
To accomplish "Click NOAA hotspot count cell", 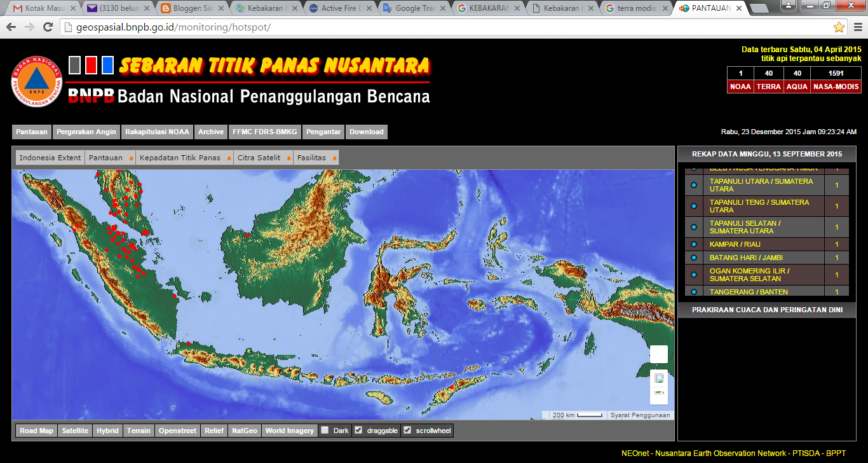I will 740,74.
